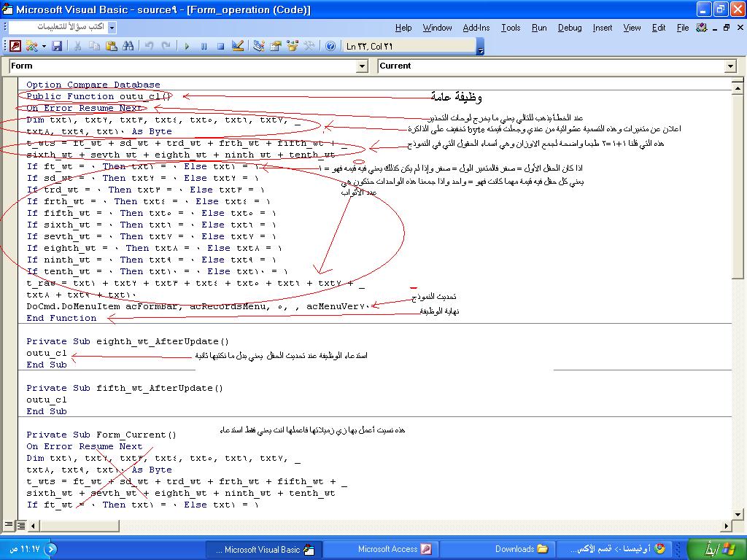Image resolution: width=747 pixels, height=560 pixels.
Task: Click the 'Public Function outu_cl()' line
Action: 98,96
